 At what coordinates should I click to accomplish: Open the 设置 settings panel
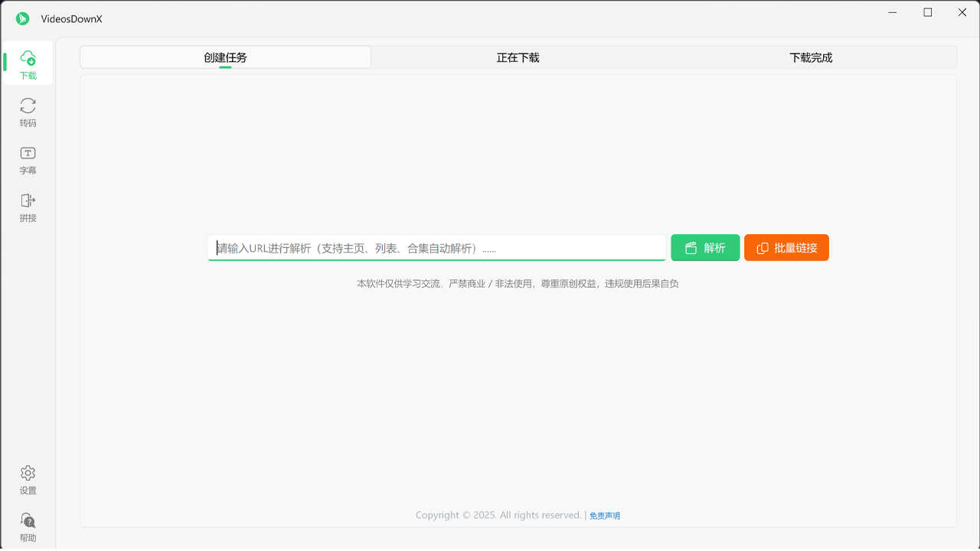(28, 480)
